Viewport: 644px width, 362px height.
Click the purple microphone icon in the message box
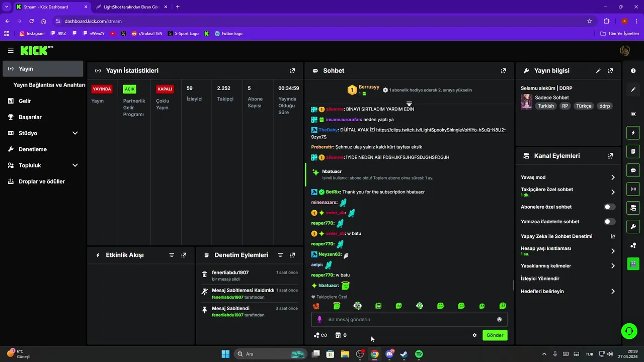pos(319,319)
